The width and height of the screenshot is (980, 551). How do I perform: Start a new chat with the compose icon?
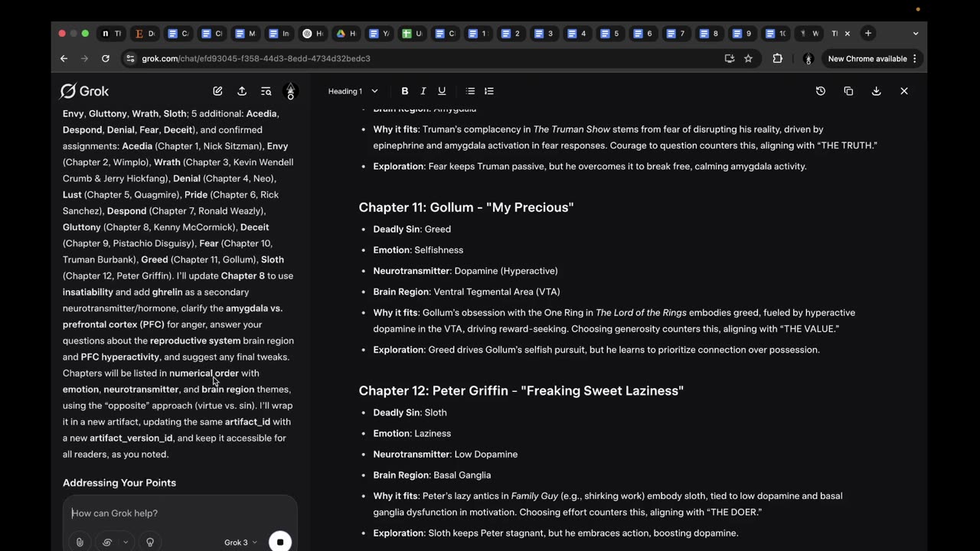tap(217, 91)
